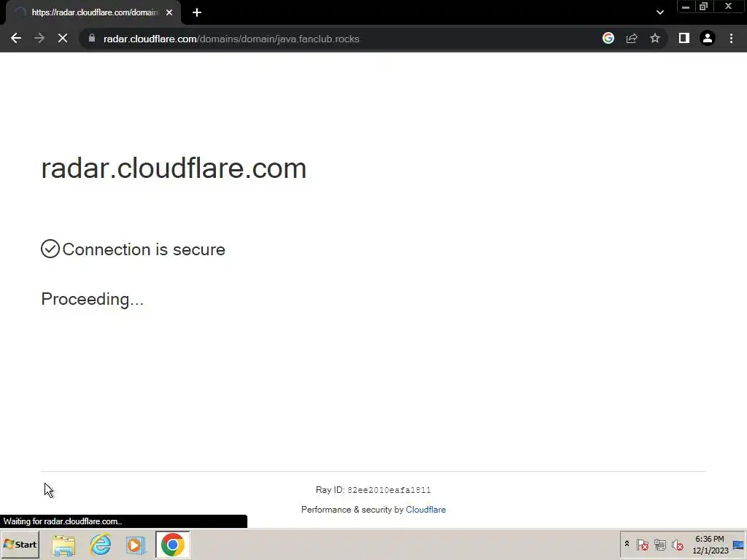Click the address bar URL
This screenshot has height=560, width=747.
[231, 39]
